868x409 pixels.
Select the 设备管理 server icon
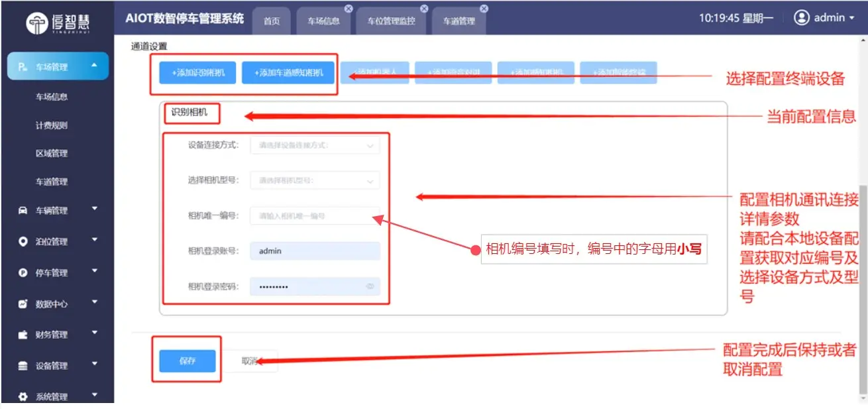(22, 365)
